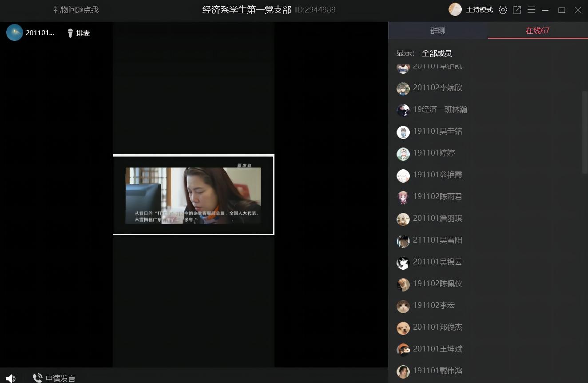Select the 在线67 tab

pyautogui.click(x=537, y=31)
